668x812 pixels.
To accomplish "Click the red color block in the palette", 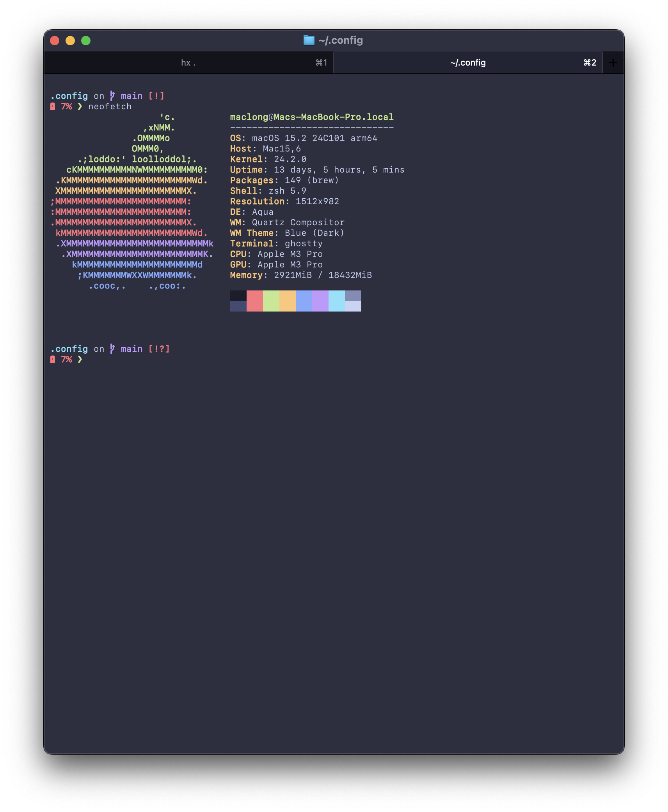I will pos(255,301).
